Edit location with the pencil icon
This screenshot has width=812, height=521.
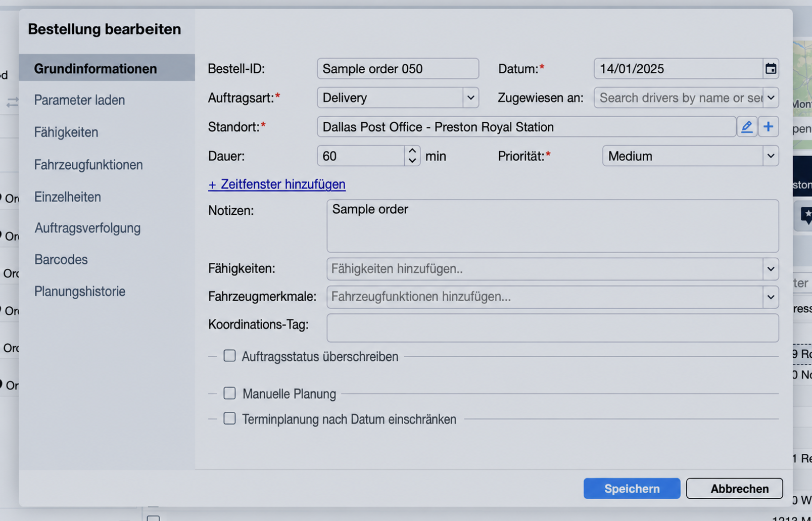[747, 127]
